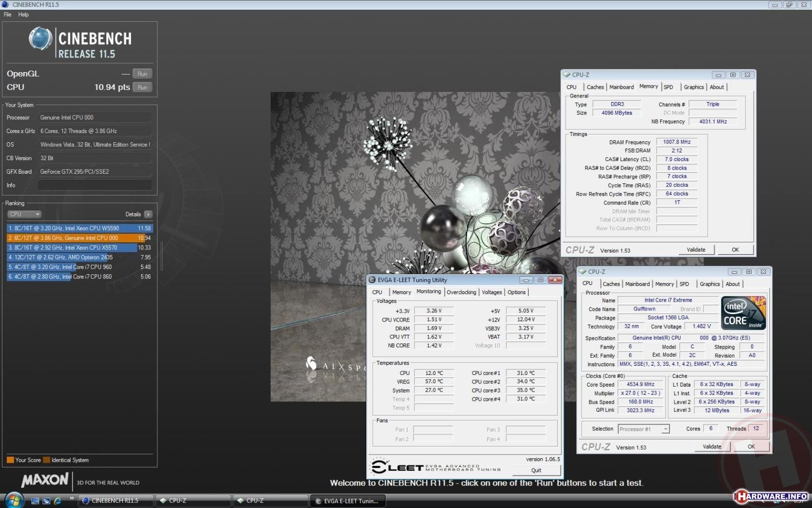Click Quit in E-LEET utility
Viewport: 812px width, 508px height.
(x=536, y=470)
